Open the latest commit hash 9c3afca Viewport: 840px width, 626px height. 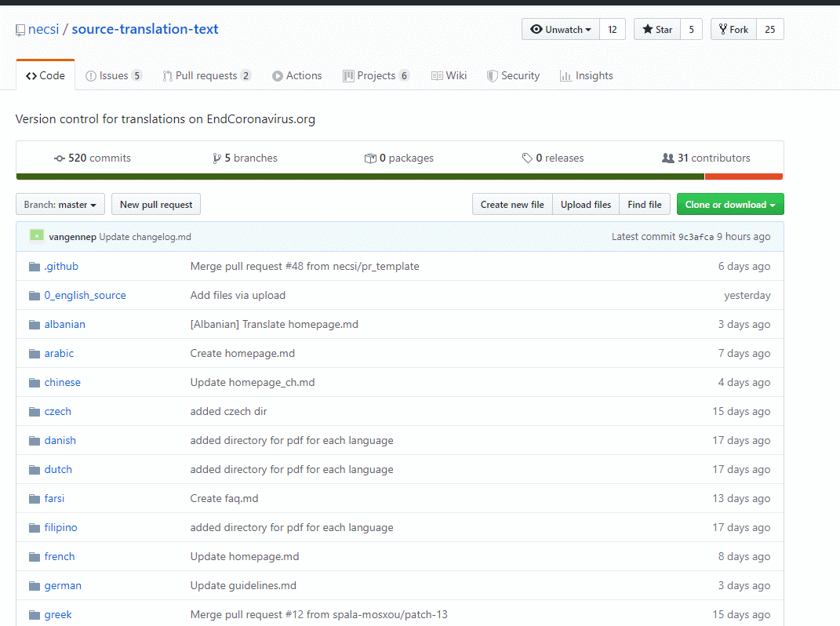[x=696, y=237]
